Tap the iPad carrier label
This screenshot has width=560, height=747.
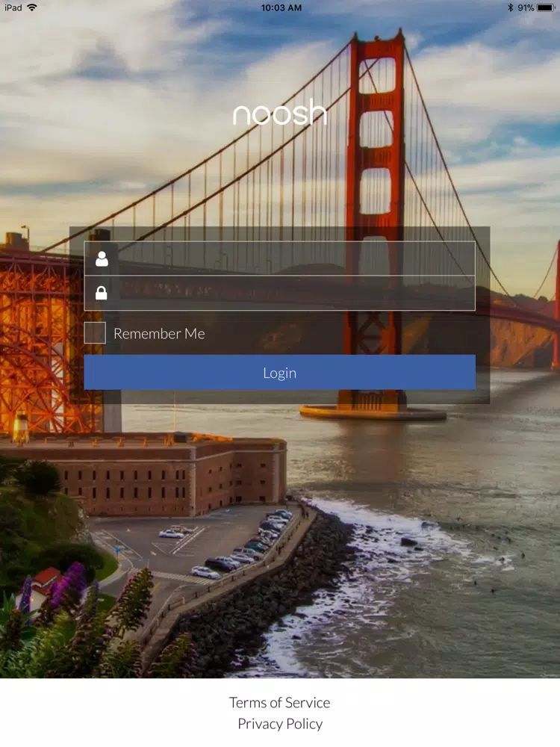click(x=13, y=7)
